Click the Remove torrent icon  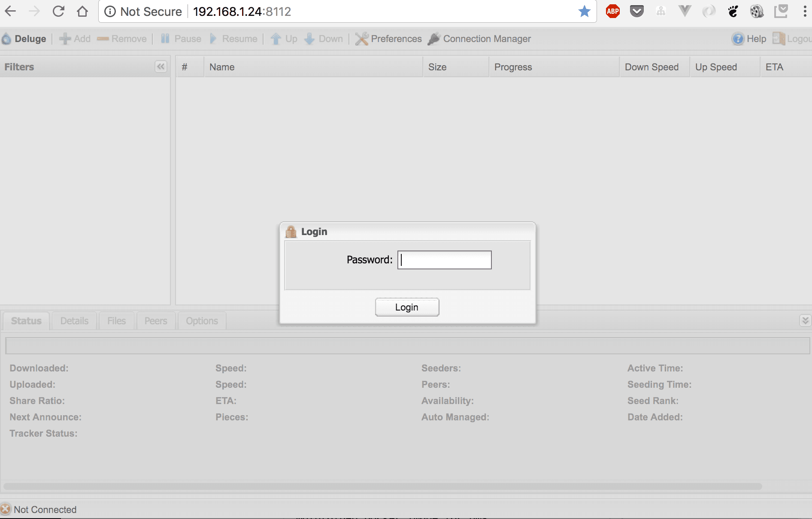[x=102, y=39]
